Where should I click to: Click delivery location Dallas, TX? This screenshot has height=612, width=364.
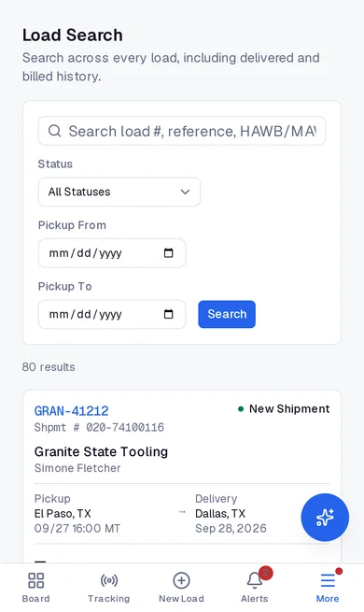pos(220,513)
